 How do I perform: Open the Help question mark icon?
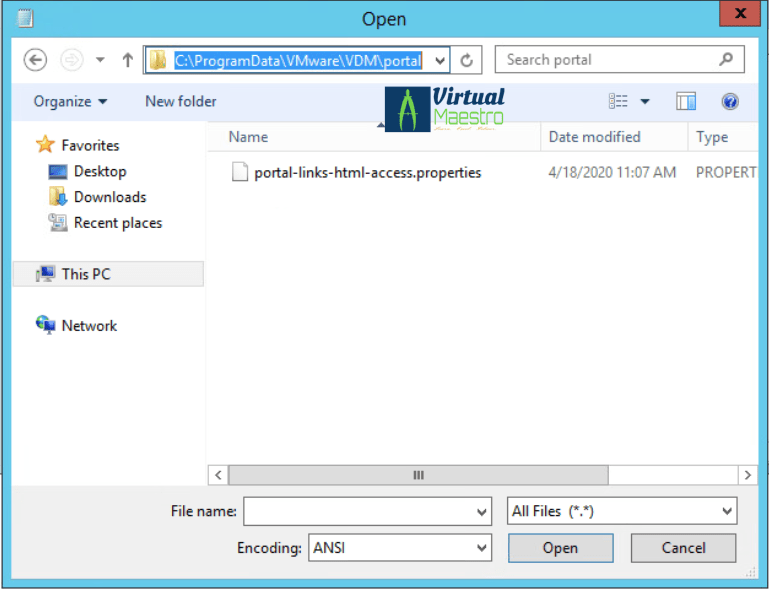pyautogui.click(x=729, y=102)
